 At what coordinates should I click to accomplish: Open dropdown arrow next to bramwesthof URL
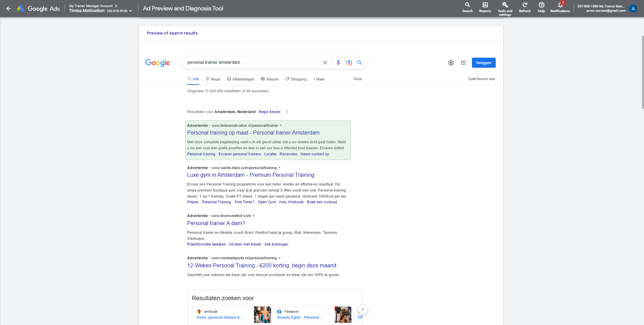tap(254, 216)
